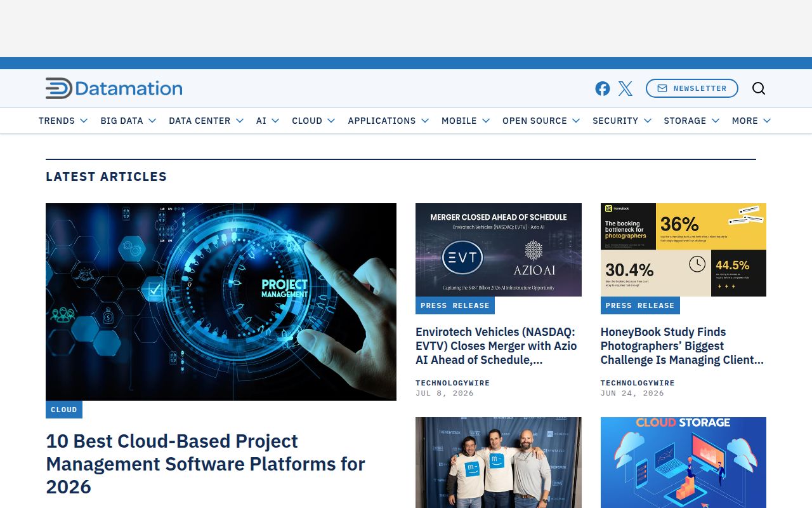Image resolution: width=812 pixels, height=508 pixels.
Task: Select Press Release tag on Envirotech article
Action: [455, 305]
